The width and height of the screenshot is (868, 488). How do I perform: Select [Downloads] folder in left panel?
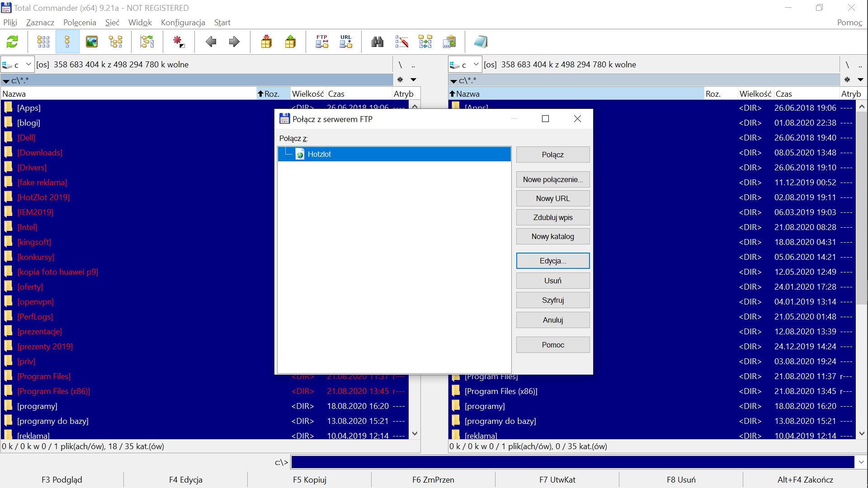(40, 153)
